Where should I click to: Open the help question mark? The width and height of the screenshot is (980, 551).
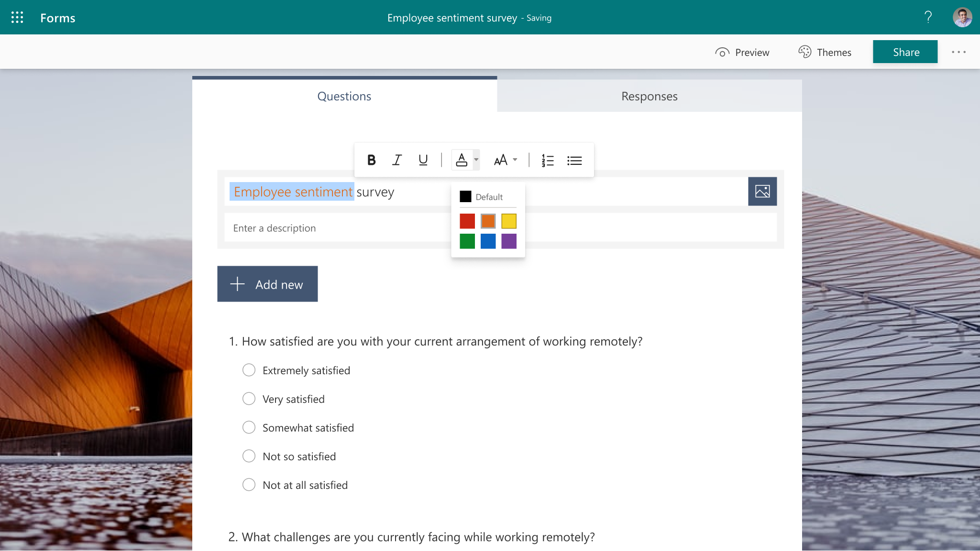point(928,18)
